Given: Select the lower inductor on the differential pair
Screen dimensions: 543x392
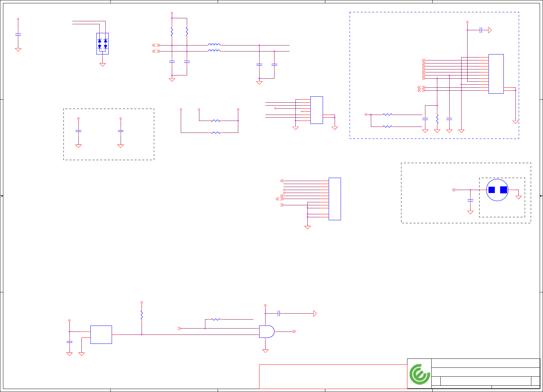Looking at the screenshot, I should 214,50.
